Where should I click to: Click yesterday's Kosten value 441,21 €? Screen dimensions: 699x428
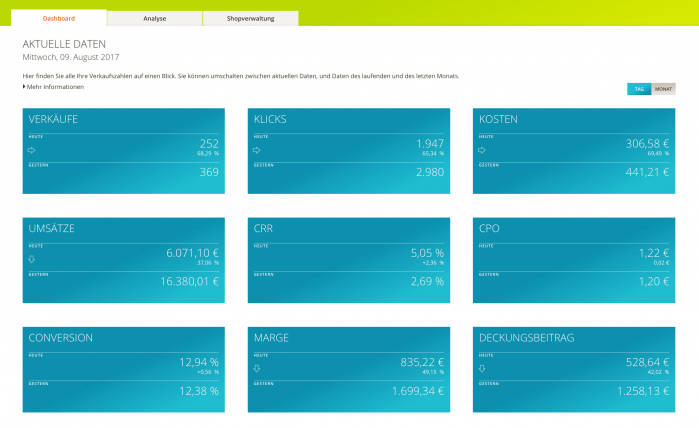coord(647,172)
